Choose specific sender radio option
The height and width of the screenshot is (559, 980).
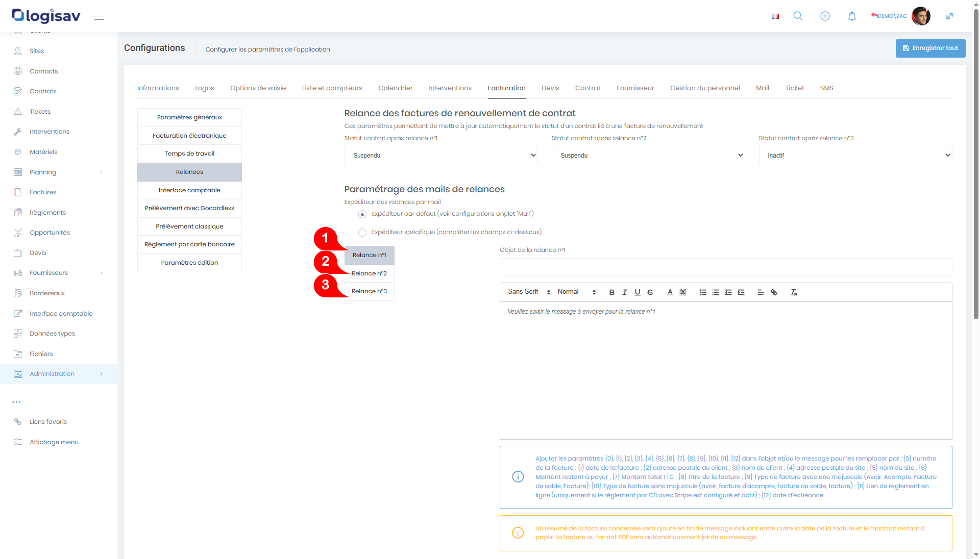click(362, 233)
